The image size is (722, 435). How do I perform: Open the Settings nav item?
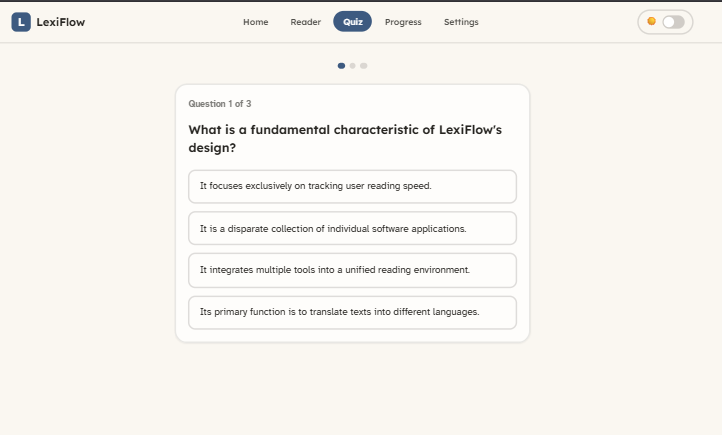(x=461, y=22)
